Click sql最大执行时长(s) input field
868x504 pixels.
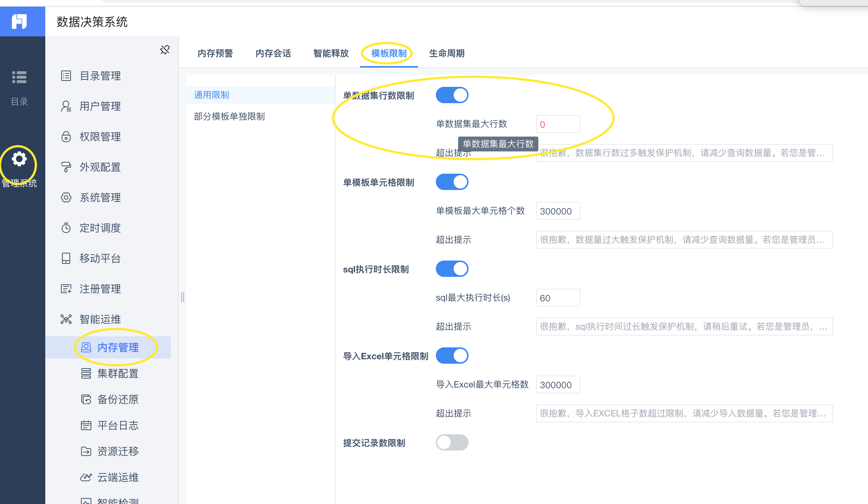[x=558, y=298]
